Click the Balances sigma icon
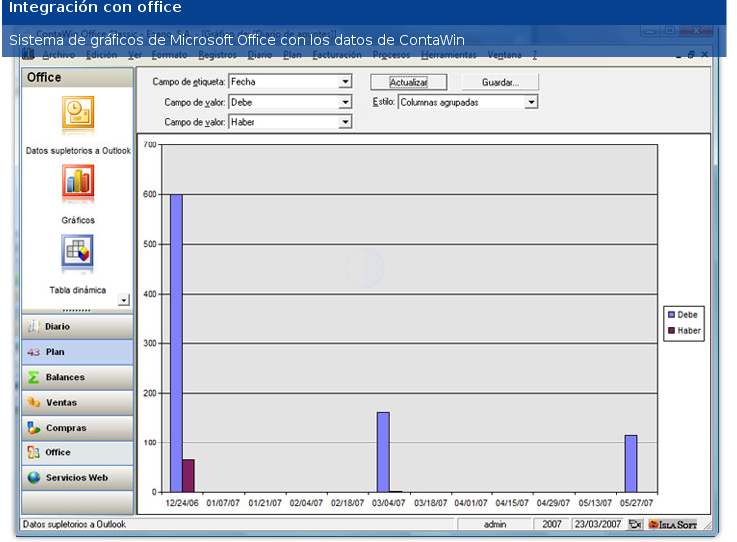The width and height of the screenshot is (737, 542). coord(33,377)
